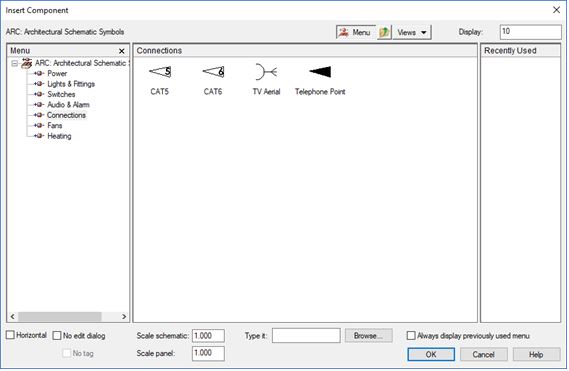
Task: Close the Menu tree pane
Action: tap(122, 51)
